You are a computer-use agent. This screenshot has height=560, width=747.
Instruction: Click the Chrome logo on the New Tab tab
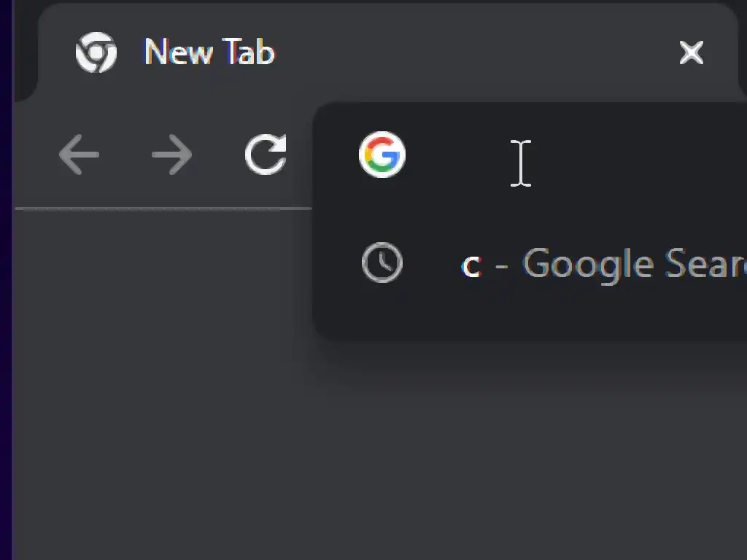pyautogui.click(x=96, y=52)
